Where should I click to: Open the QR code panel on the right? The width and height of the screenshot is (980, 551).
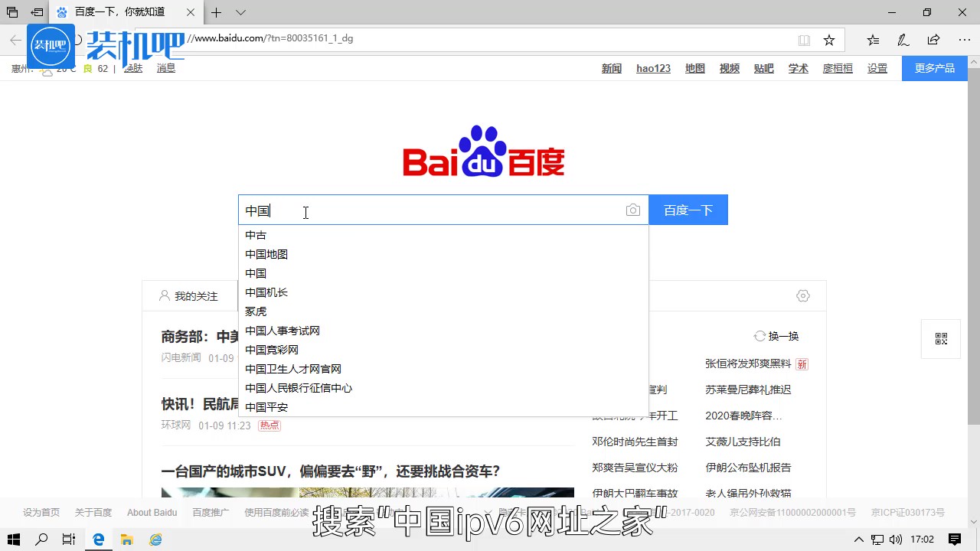click(x=941, y=339)
